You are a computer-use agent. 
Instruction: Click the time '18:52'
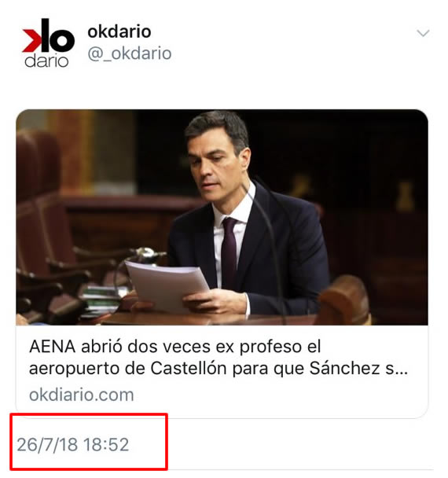pyautogui.click(x=106, y=444)
